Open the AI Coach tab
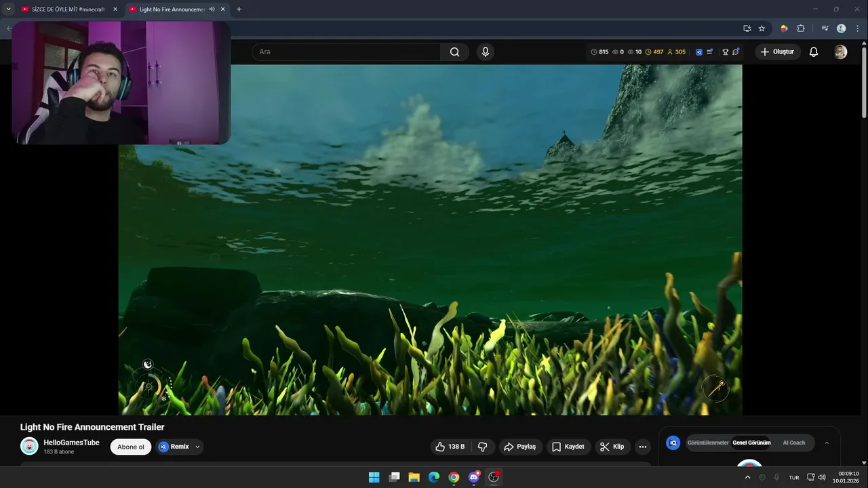Image resolution: width=868 pixels, height=488 pixels. 794,443
